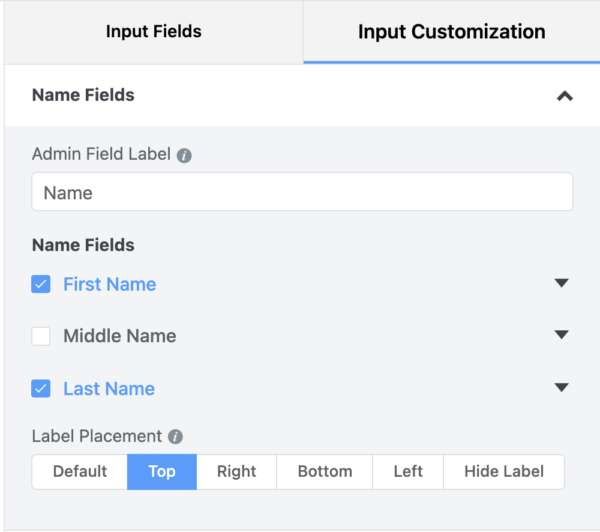Screen dimensions: 600x532
Task: Set label placement to Right
Action: pos(236,472)
